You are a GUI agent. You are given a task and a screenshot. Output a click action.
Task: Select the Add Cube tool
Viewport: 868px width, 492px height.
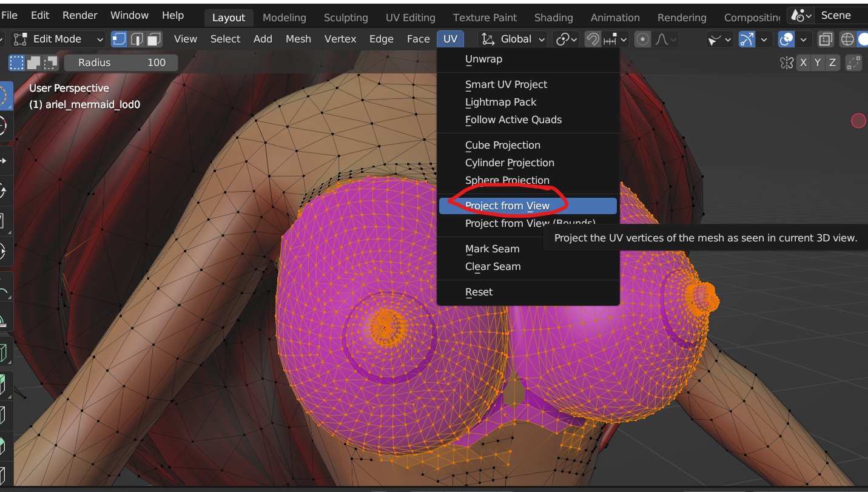click(5, 352)
